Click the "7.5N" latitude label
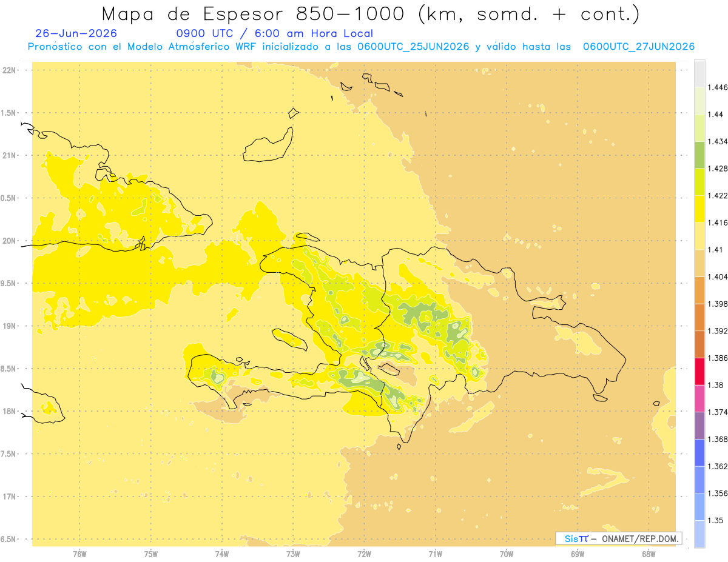Image resolution: width=728 pixels, height=562 pixels. click(9, 454)
